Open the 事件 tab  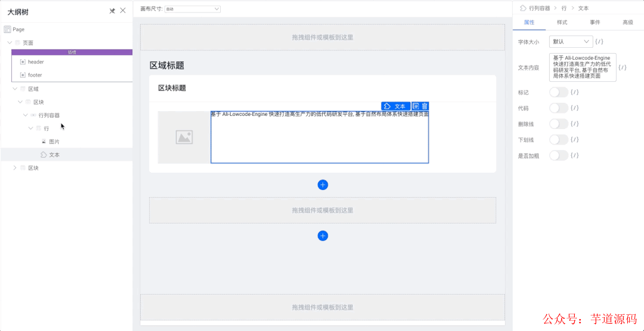(594, 23)
